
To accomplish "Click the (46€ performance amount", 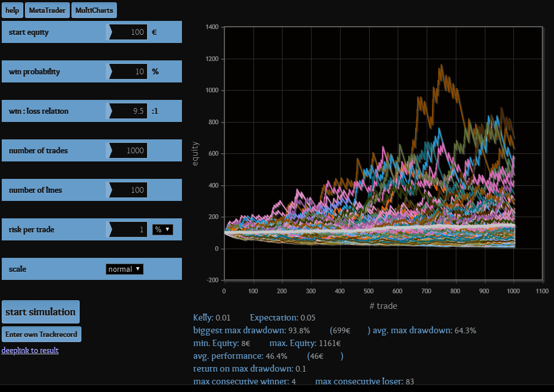I will [315, 356].
